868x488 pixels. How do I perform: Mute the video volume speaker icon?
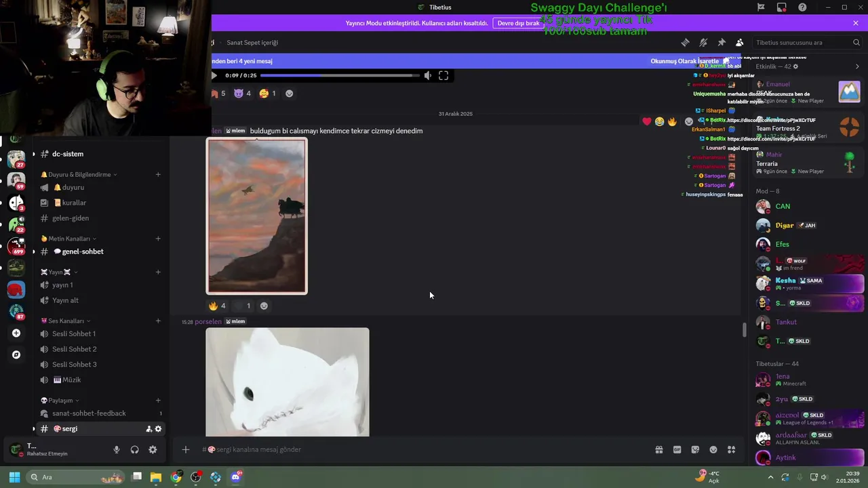[427, 75]
